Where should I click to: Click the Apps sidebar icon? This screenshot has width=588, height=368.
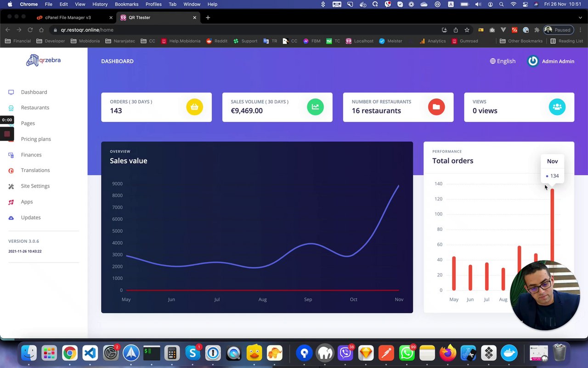click(11, 202)
